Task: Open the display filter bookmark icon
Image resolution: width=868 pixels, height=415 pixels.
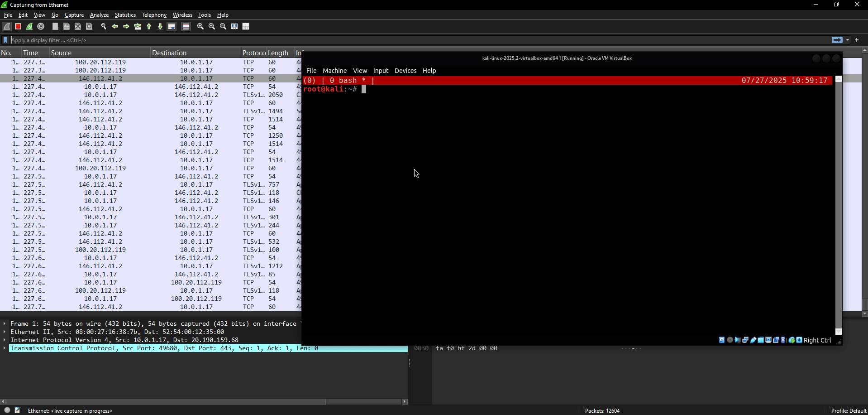Action: pyautogui.click(x=5, y=40)
